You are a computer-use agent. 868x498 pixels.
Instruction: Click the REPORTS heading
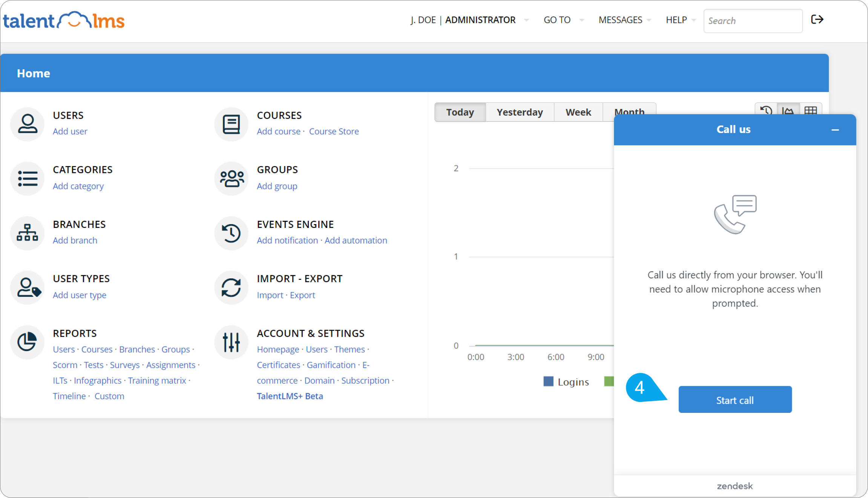[x=75, y=333]
